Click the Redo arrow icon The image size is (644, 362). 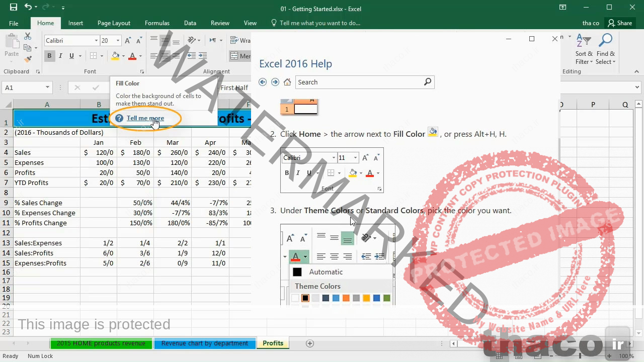[47, 8]
